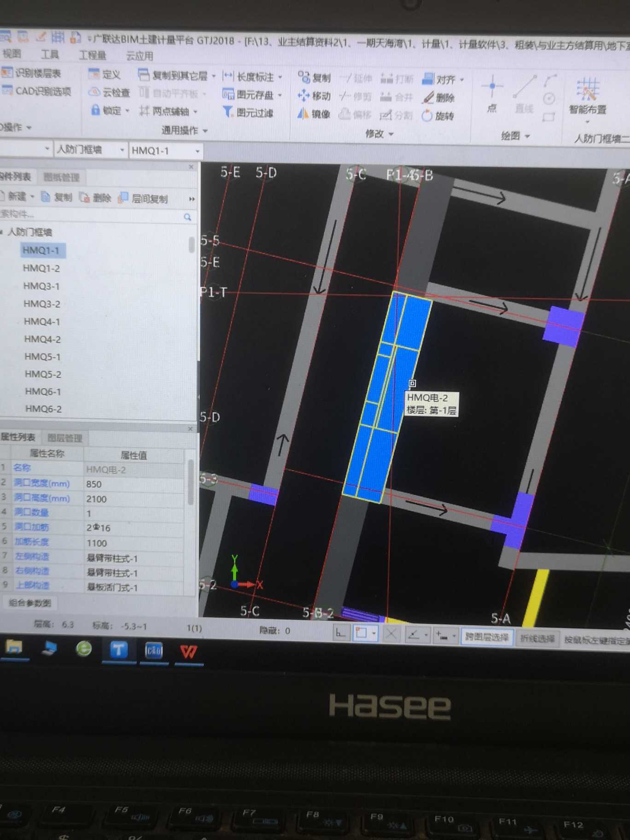The width and height of the screenshot is (630, 840).
Task: Open the 视图 menu
Action: (12, 54)
